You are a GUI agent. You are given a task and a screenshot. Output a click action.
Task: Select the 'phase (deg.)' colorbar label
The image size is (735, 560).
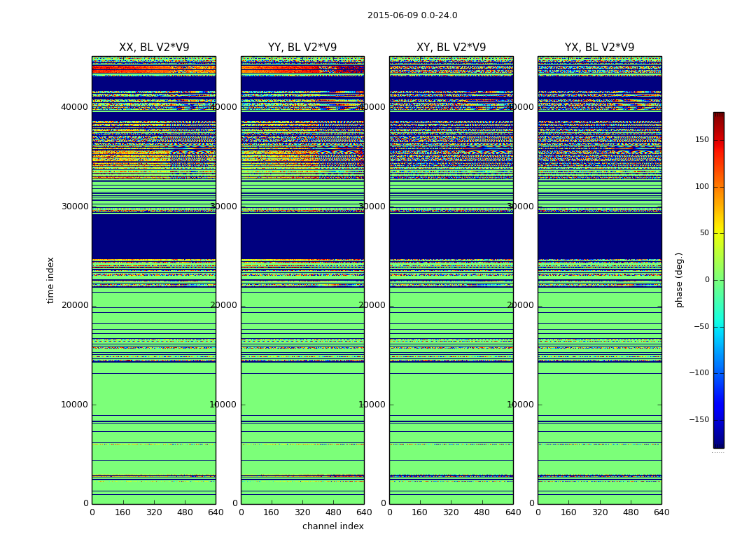(679, 280)
